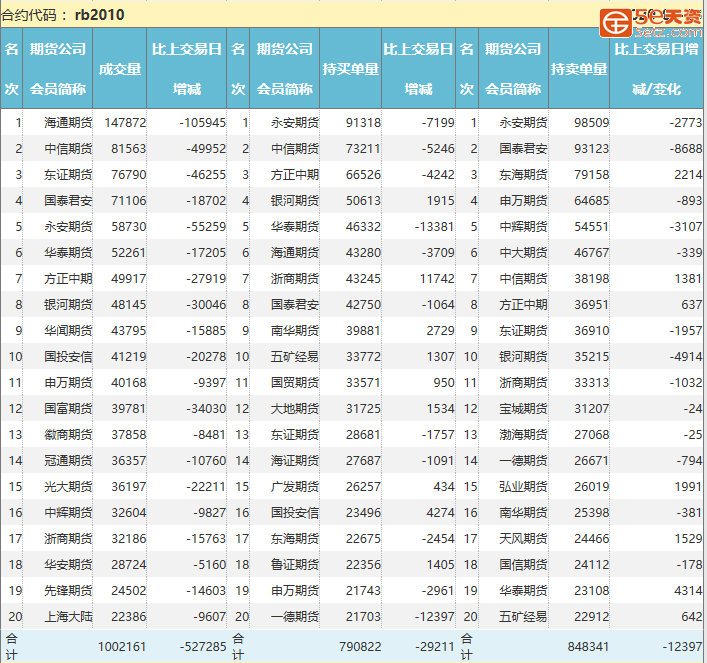Select 弘业期货 in the short ranking

523,487
